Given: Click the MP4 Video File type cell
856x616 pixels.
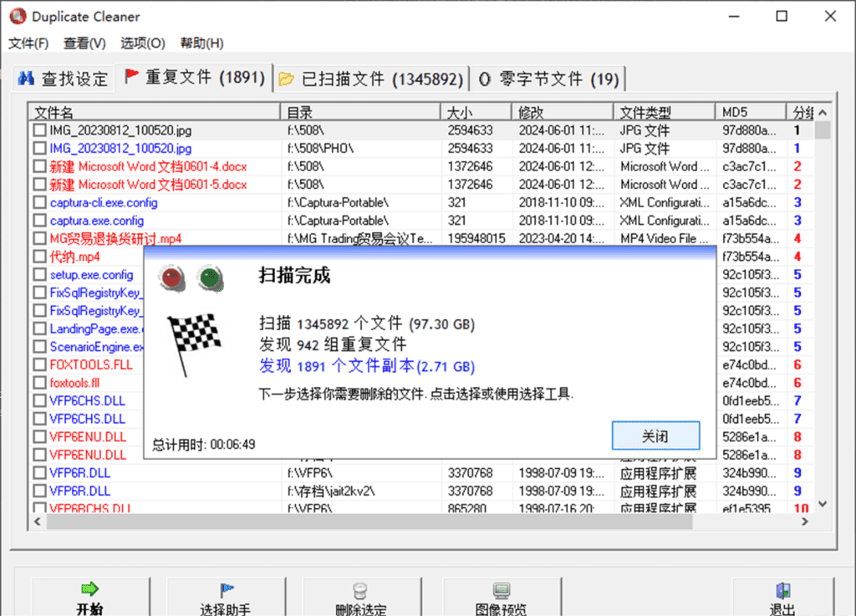Looking at the screenshot, I should 665,238.
